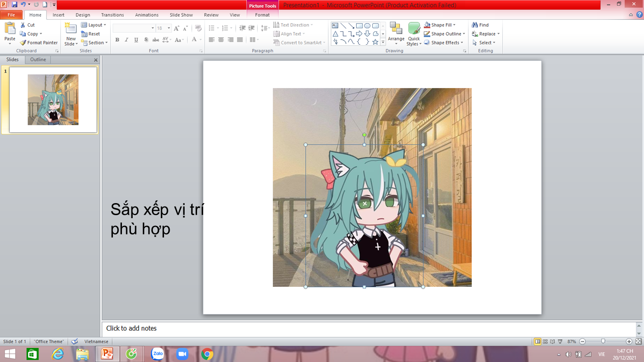Open the Select dropdown in Editing
644x362 pixels.
[484, 43]
